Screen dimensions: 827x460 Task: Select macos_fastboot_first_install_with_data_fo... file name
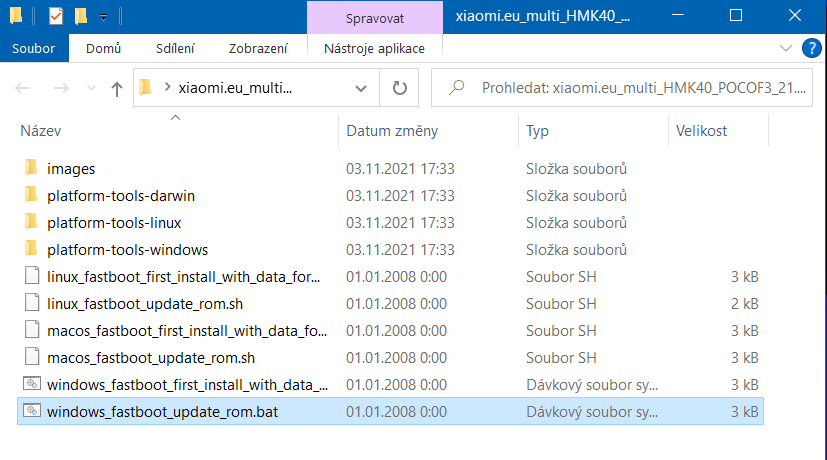[x=187, y=331]
